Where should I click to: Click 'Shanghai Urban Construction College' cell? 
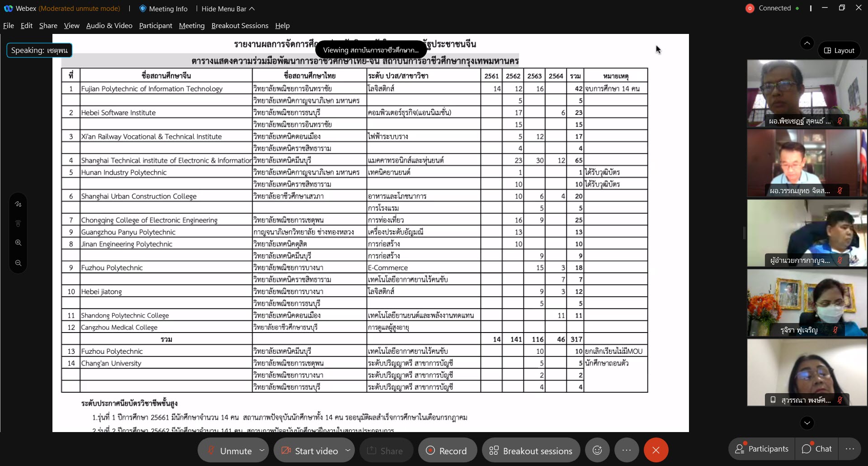(166, 196)
